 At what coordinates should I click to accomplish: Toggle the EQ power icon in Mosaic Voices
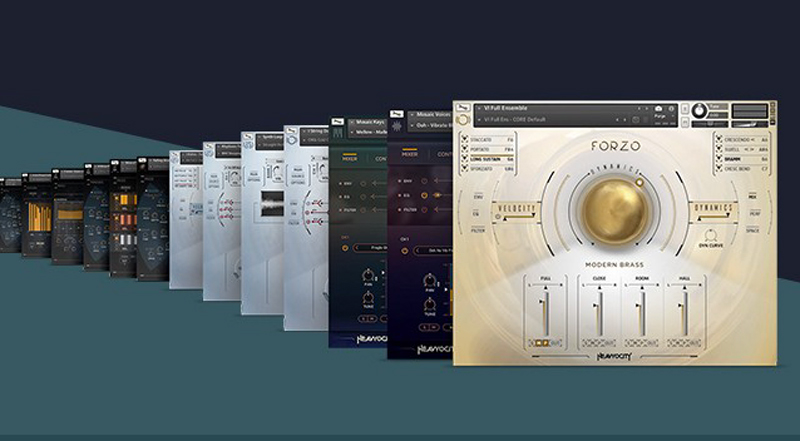tap(424, 195)
